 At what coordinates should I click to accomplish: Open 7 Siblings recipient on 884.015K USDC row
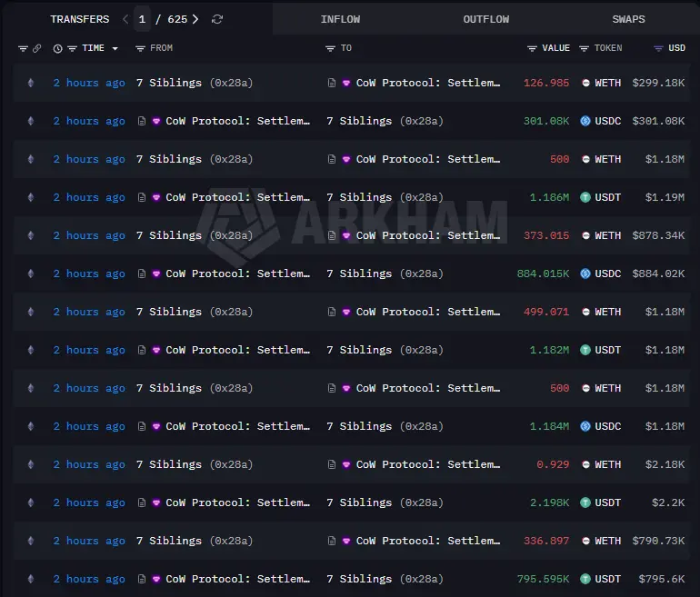[x=385, y=274]
